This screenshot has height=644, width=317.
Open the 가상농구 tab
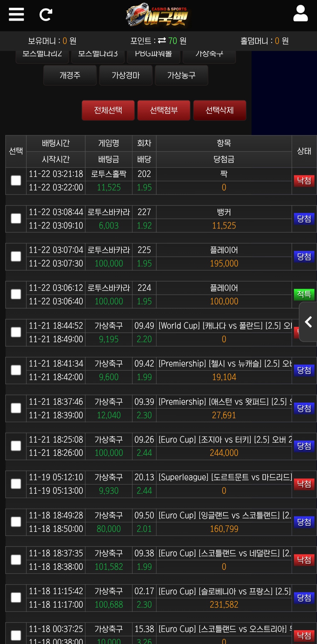click(181, 75)
